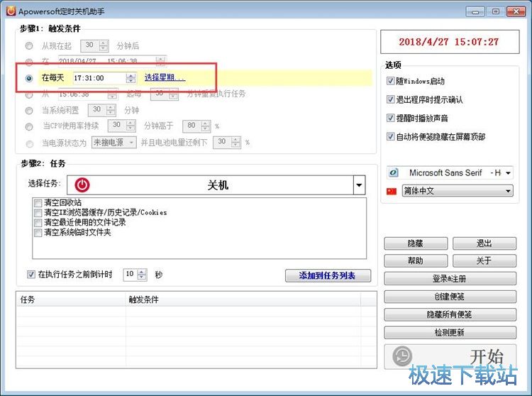The height and width of the screenshot is (396, 532).
Task: Open the 未接电源 power state dropdown
Action: 114,142
